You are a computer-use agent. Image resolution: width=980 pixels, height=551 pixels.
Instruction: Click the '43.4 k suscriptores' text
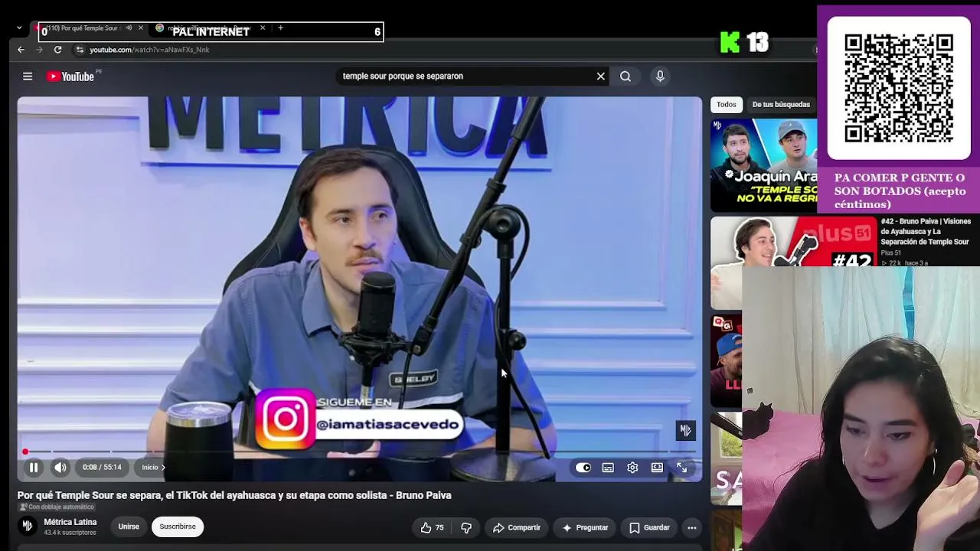[70, 533]
